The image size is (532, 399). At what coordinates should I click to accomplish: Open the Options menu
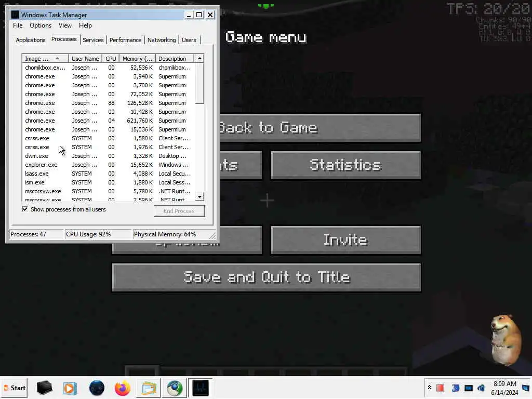coord(41,25)
